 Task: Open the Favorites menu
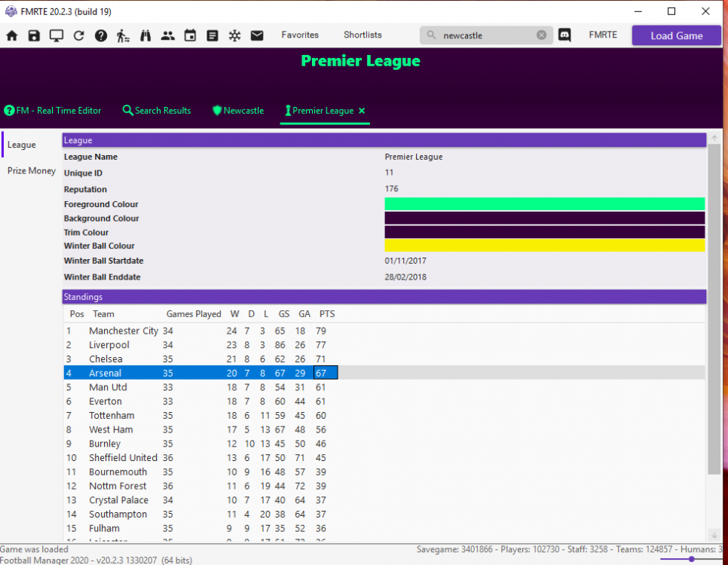click(300, 35)
